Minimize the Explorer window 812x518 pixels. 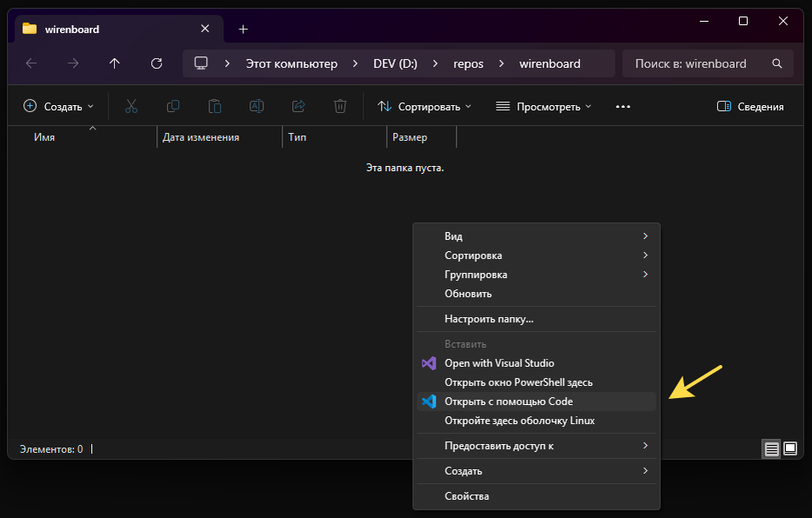(704, 21)
